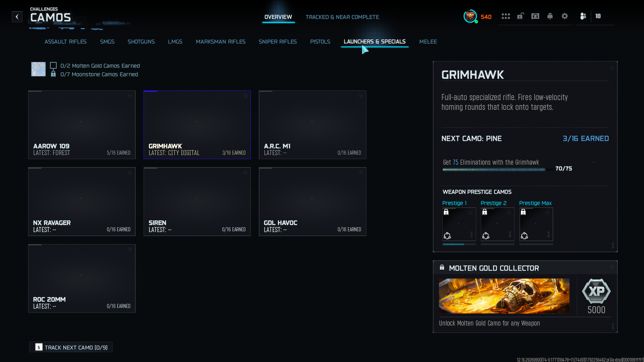This screenshot has width=644, height=362.
Task: Open the ROC 20MM weapon card
Action: coord(82,278)
